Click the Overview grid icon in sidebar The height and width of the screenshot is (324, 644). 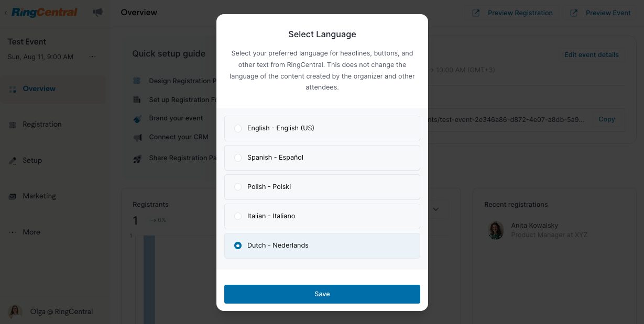coord(13,90)
